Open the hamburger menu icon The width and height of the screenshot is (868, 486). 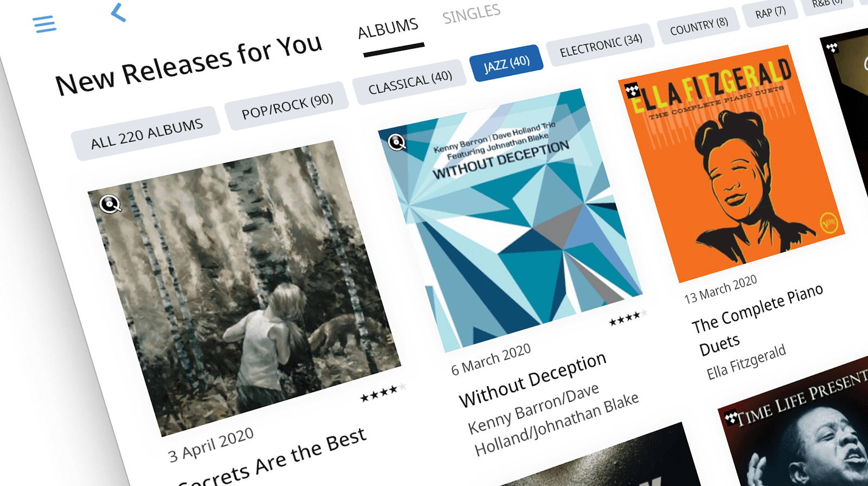pos(44,24)
